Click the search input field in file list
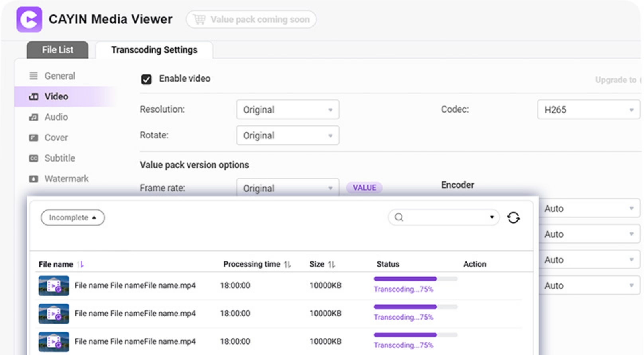Image resolution: width=644 pixels, height=355 pixels. pos(442,217)
